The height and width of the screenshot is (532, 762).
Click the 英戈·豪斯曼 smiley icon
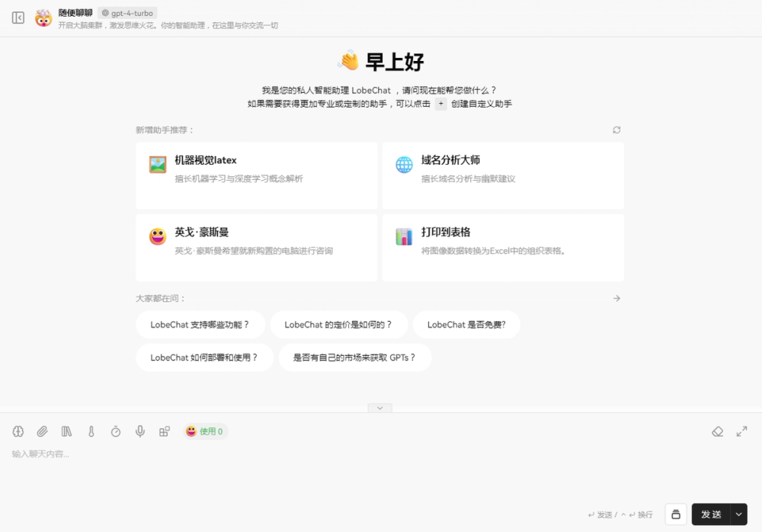pos(158,236)
